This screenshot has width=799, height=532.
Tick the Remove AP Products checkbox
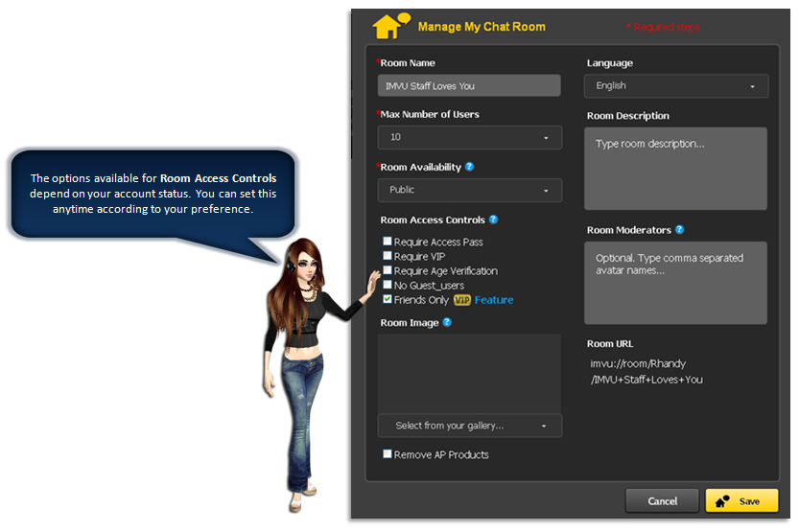388,454
